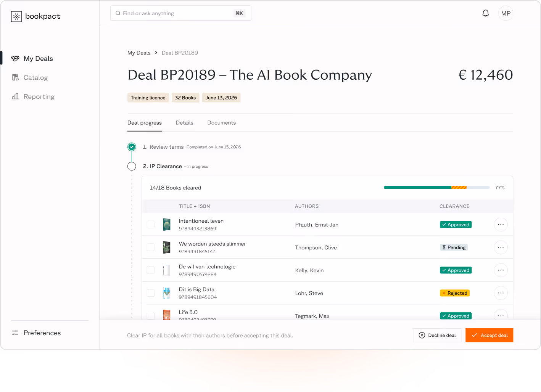Open Catalog in sidebar

click(x=35, y=77)
